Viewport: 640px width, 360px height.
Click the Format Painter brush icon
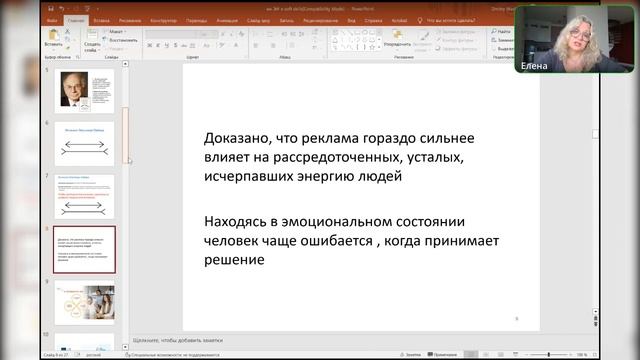tap(68, 48)
